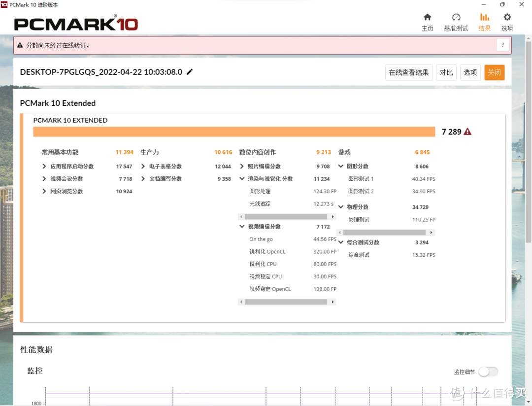Viewport: 532px width, 406px height.
Task: Expand the Writing score (文档编写分数)
Action: point(143,178)
